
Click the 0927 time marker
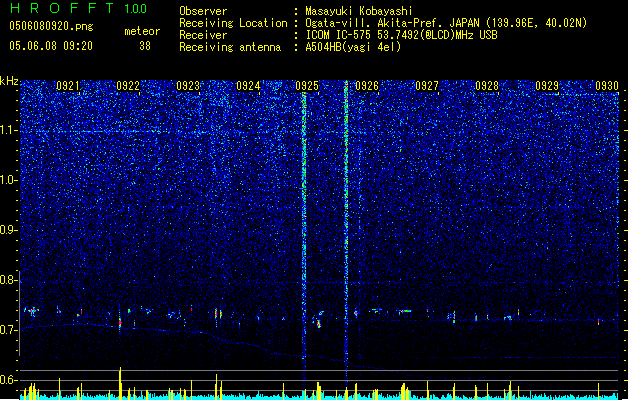click(x=427, y=86)
